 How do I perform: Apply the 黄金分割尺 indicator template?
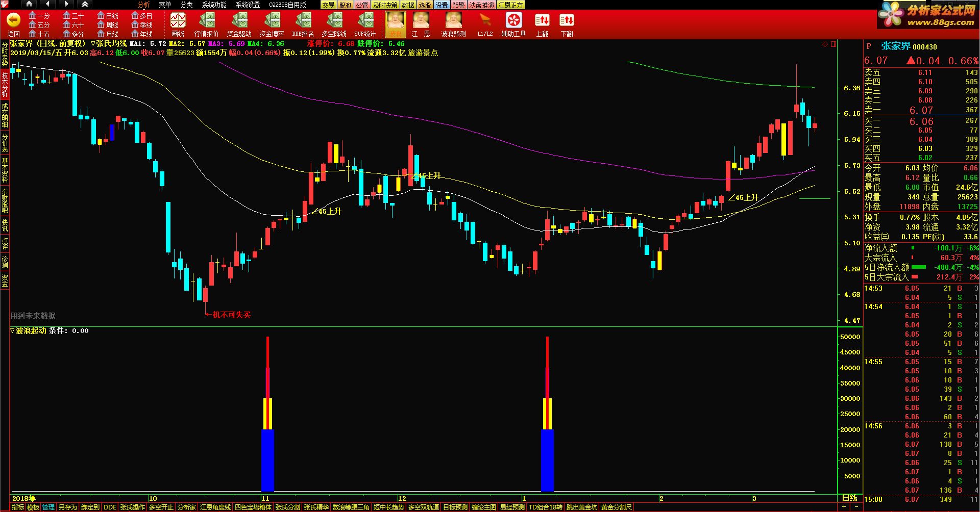coord(617,507)
